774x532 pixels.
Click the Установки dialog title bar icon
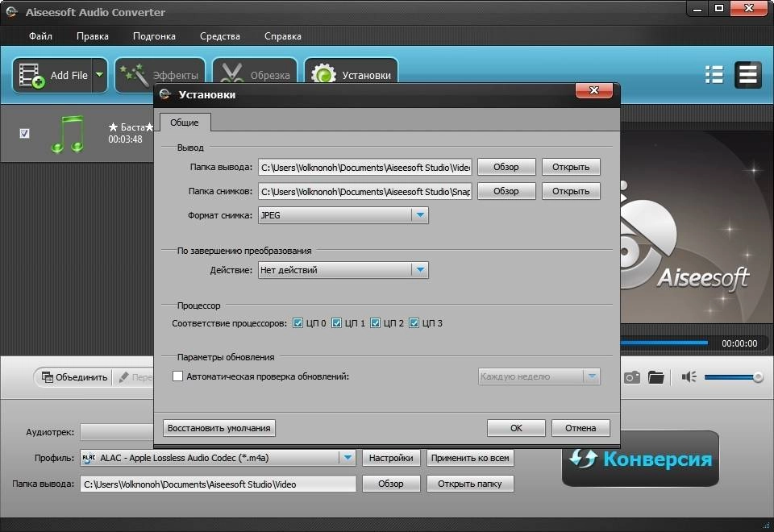coord(164,94)
